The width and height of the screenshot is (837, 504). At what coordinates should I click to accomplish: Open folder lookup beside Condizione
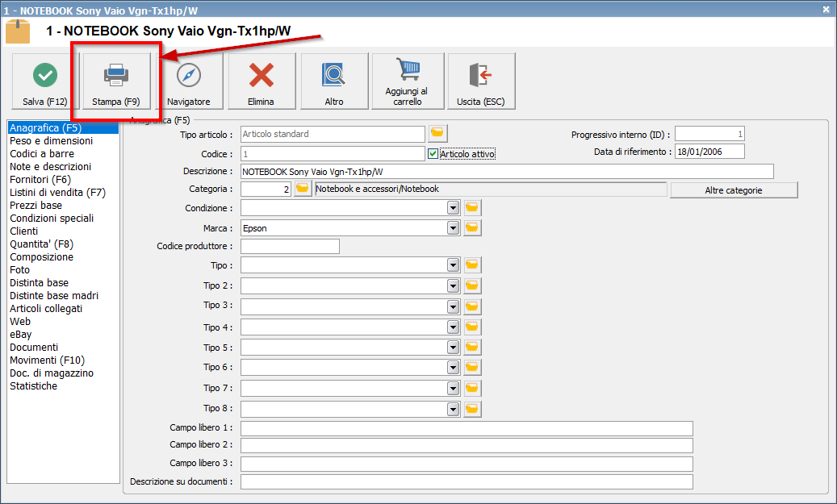[472, 207]
